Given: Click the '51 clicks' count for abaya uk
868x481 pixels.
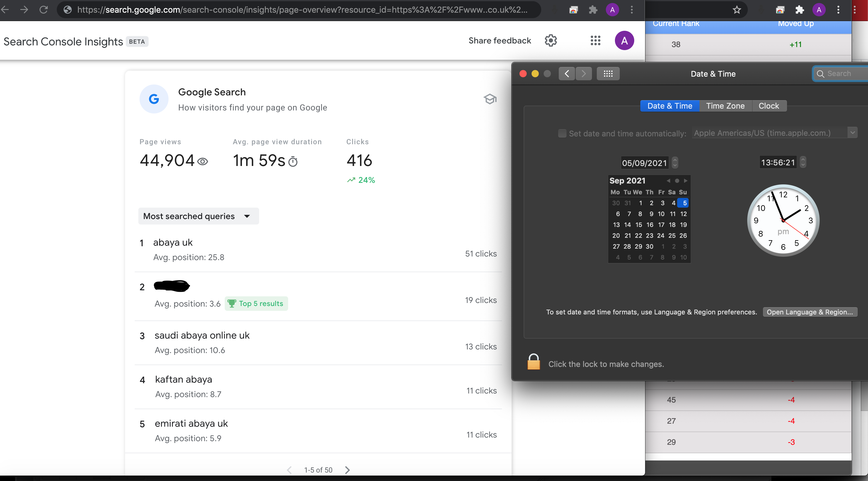Looking at the screenshot, I should click(x=481, y=254).
